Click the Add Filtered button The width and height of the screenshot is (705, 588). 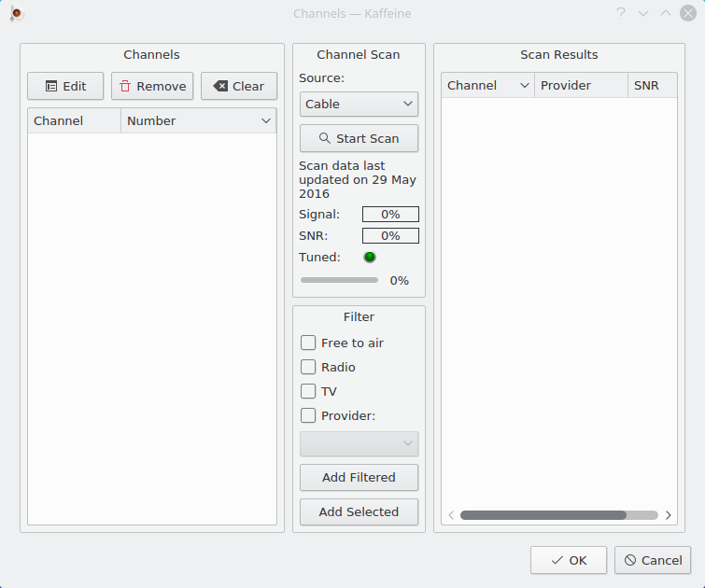[x=359, y=477]
